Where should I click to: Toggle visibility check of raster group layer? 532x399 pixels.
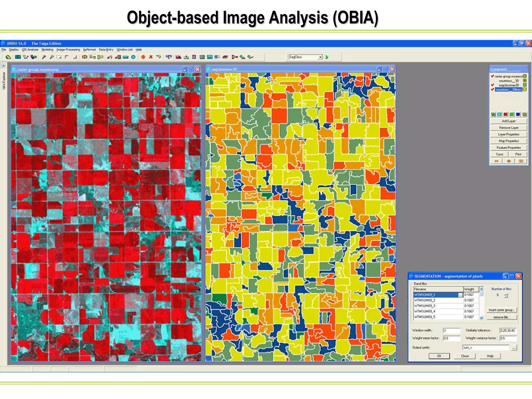pos(493,76)
